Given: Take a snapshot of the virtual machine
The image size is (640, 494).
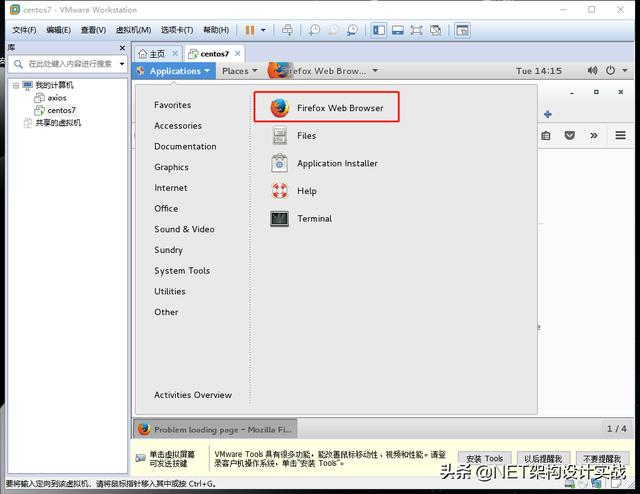Looking at the screenshot, I should click(x=314, y=30).
